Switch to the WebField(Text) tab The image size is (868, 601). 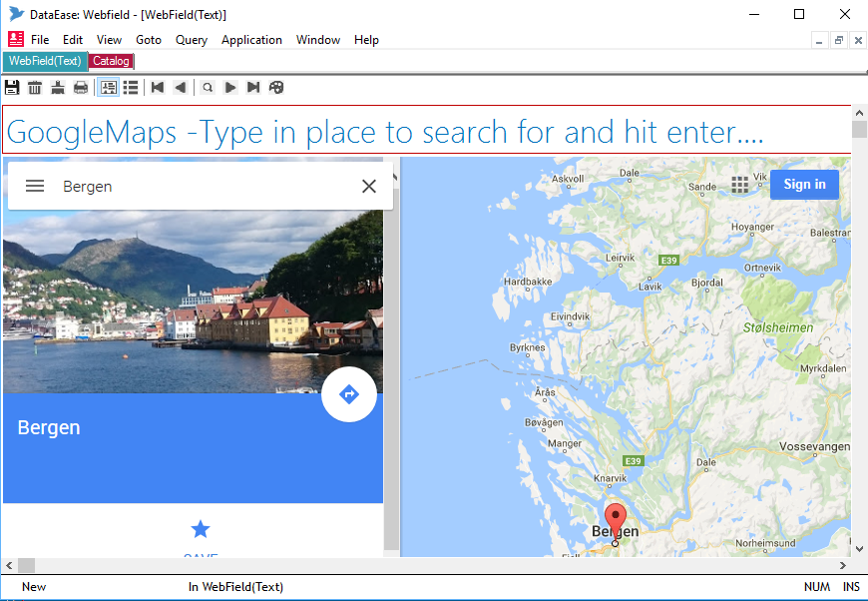coord(45,61)
